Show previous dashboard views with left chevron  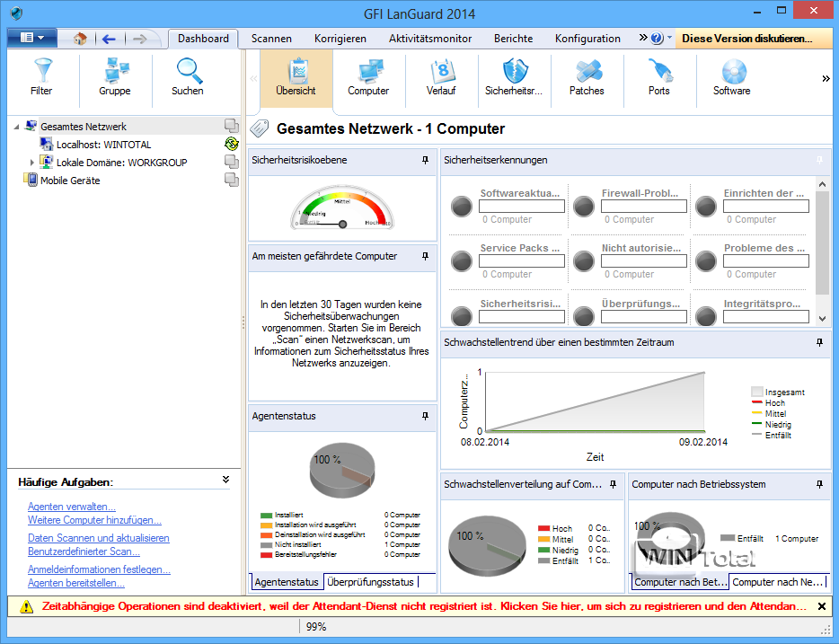[253, 79]
